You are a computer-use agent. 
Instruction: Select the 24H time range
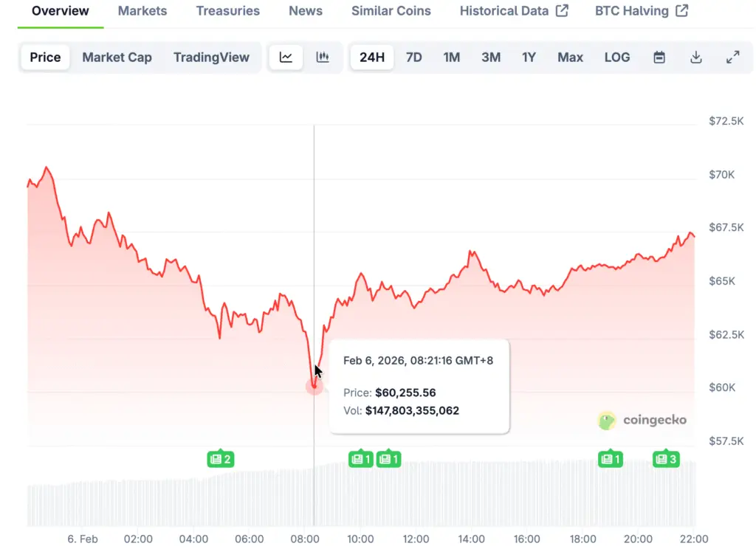coord(372,58)
